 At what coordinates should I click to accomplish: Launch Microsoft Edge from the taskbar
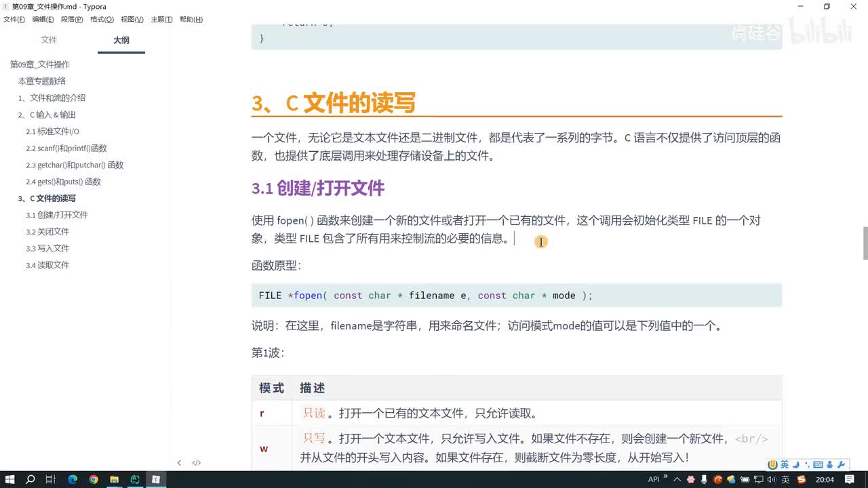point(73,479)
